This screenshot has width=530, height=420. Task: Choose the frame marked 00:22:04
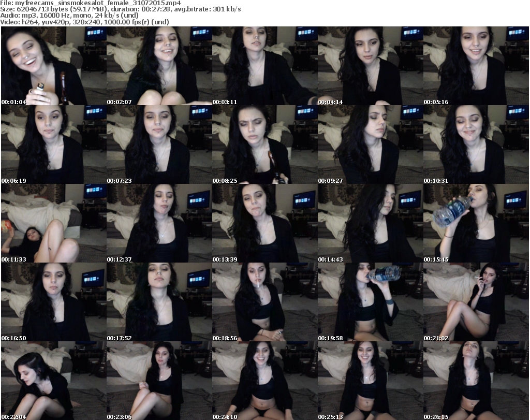coord(54,381)
